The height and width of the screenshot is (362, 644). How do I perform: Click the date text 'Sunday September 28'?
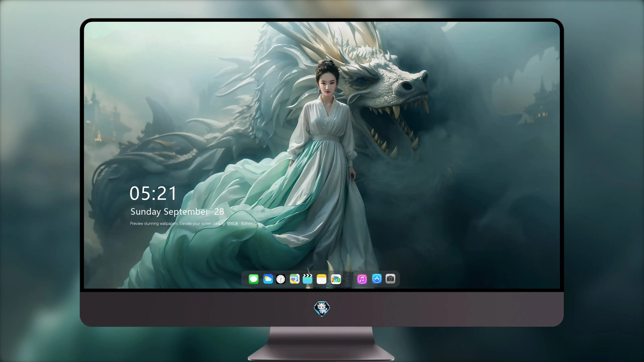click(x=177, y=212)
